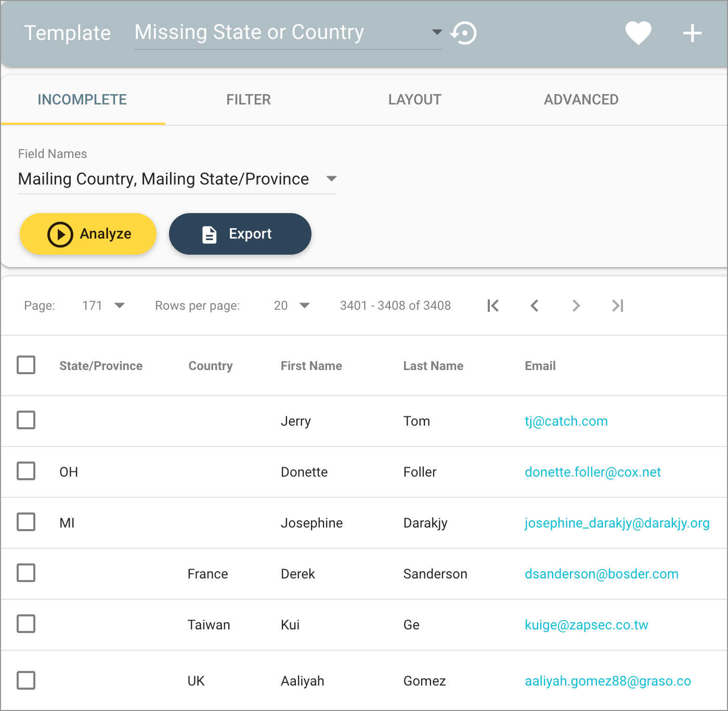Open the Template dropdown Missing State or Country

click(x=288, y=33)
